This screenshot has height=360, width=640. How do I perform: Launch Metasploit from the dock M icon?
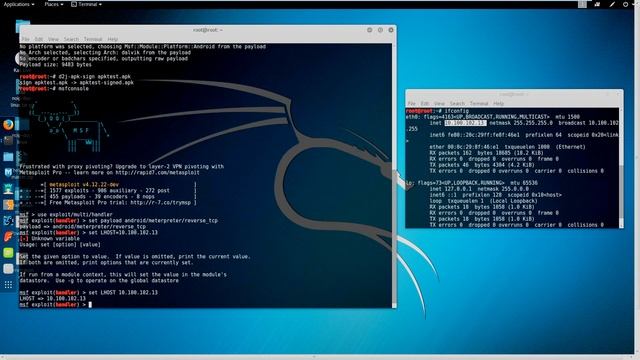coord(8,173)
